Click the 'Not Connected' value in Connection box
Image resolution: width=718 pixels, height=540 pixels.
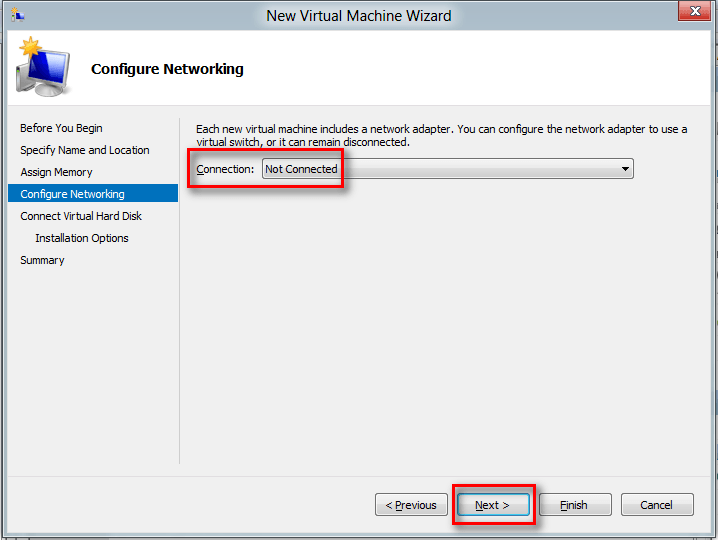click(301, 169)
